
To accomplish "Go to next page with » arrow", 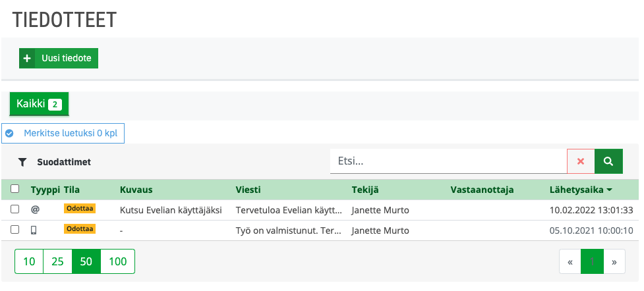I will 614,261.
